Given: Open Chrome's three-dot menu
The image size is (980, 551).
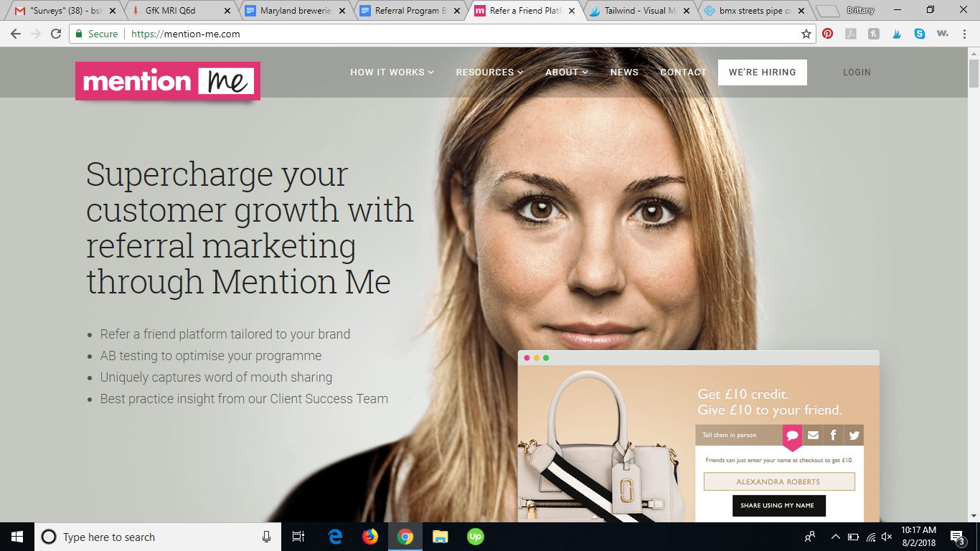Looking at the screenshot, I should coord(966,33).
